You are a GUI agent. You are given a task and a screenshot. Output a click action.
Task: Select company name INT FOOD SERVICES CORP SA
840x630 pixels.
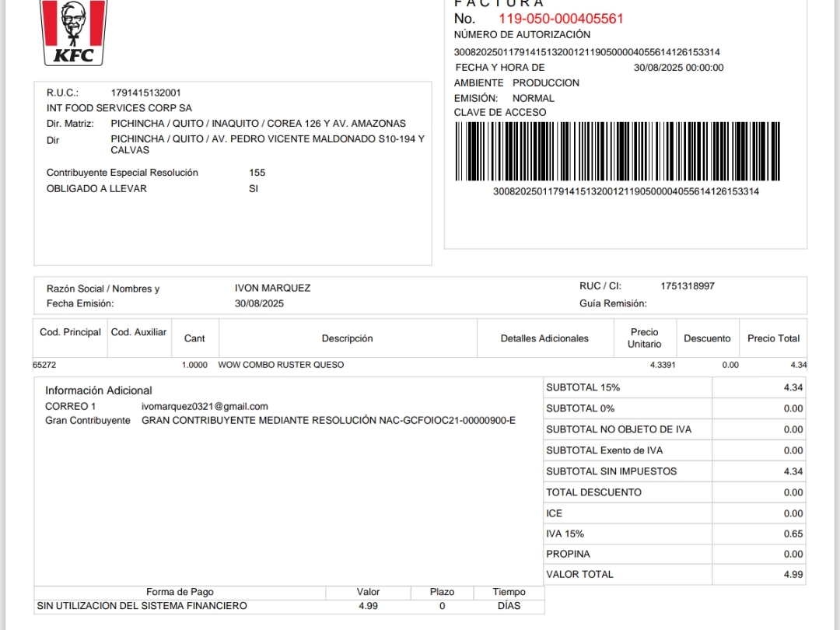click(119, 108)
